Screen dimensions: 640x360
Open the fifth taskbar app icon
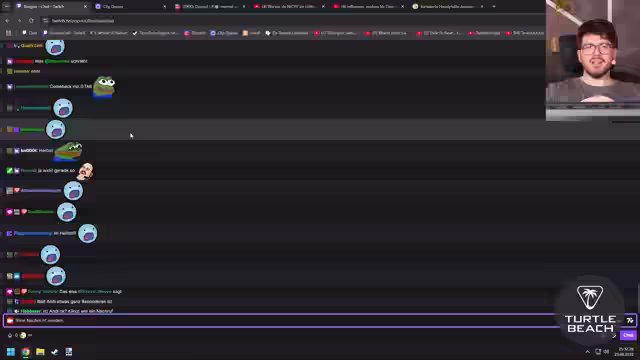pos(69,352)
